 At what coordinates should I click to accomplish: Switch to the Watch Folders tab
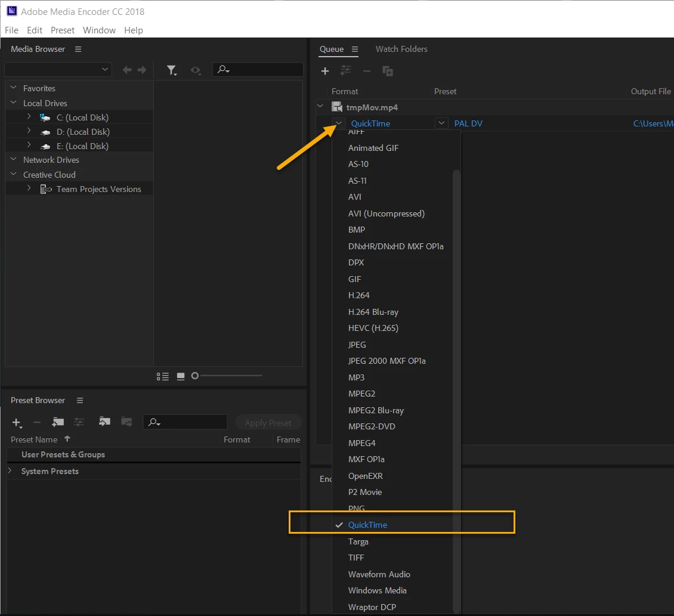(401, 49)
